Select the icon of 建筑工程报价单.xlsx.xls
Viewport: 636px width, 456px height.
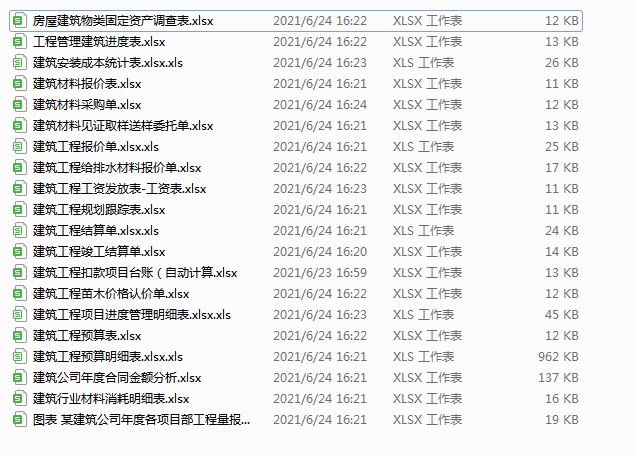pyautogui.click(x=19, y=146)
